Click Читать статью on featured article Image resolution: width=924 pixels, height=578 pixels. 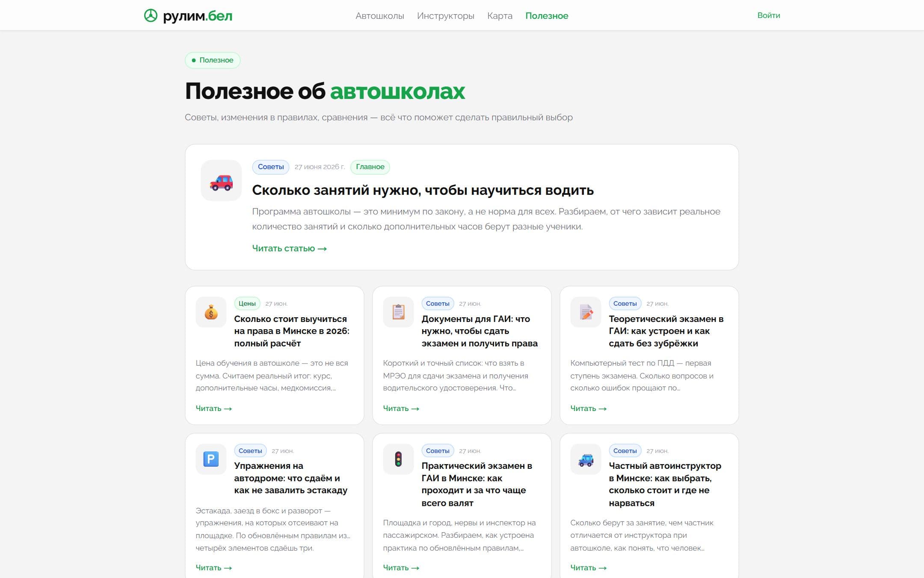[x=289, y=248]
